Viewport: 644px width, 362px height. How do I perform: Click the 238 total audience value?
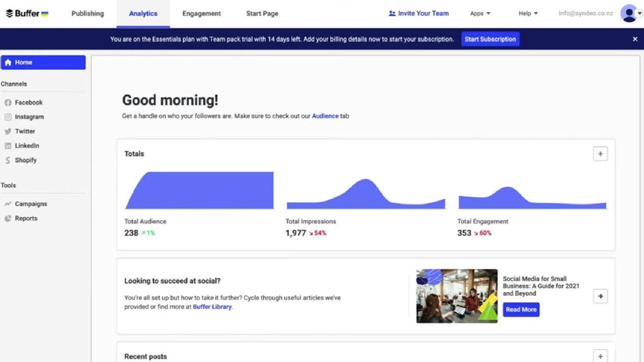click(131, 233)
